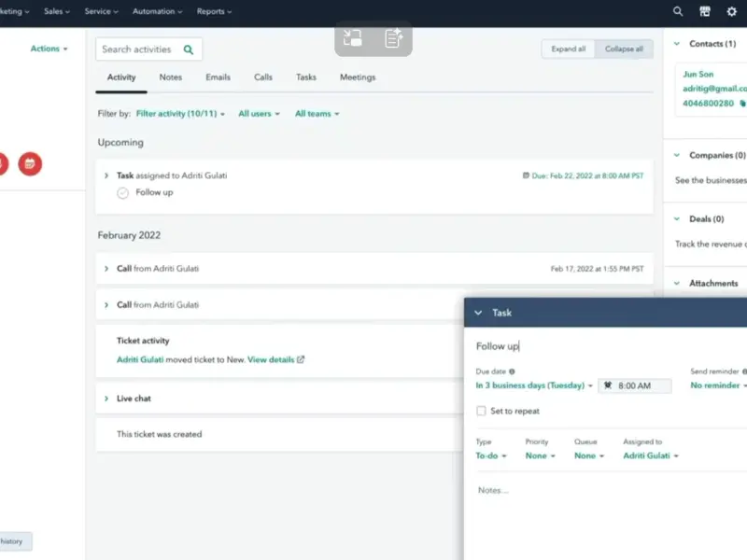Enable the Set to repeat checkbox
Viewport: 747px width, 560px height.
tap(481, 411)
